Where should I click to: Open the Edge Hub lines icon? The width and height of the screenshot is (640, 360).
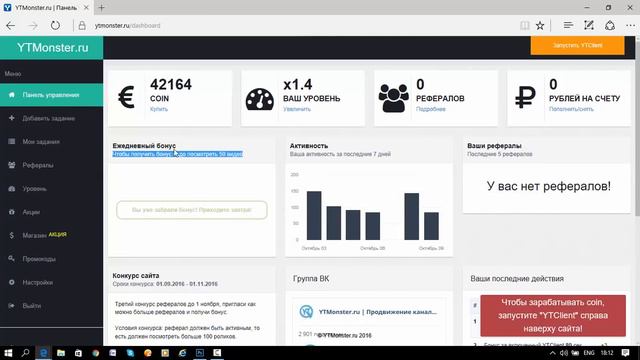tap(568, 25)
